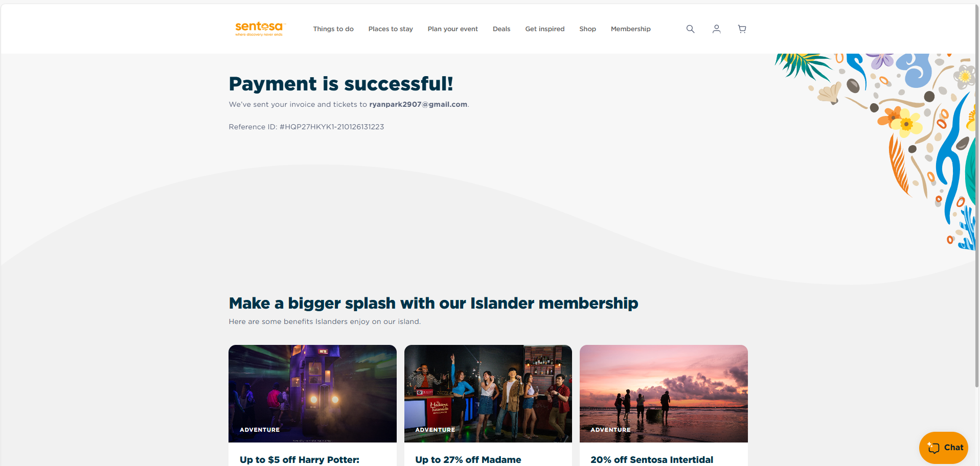Click the Sentosa logo

pyautogui.click(x=259, y=29)
